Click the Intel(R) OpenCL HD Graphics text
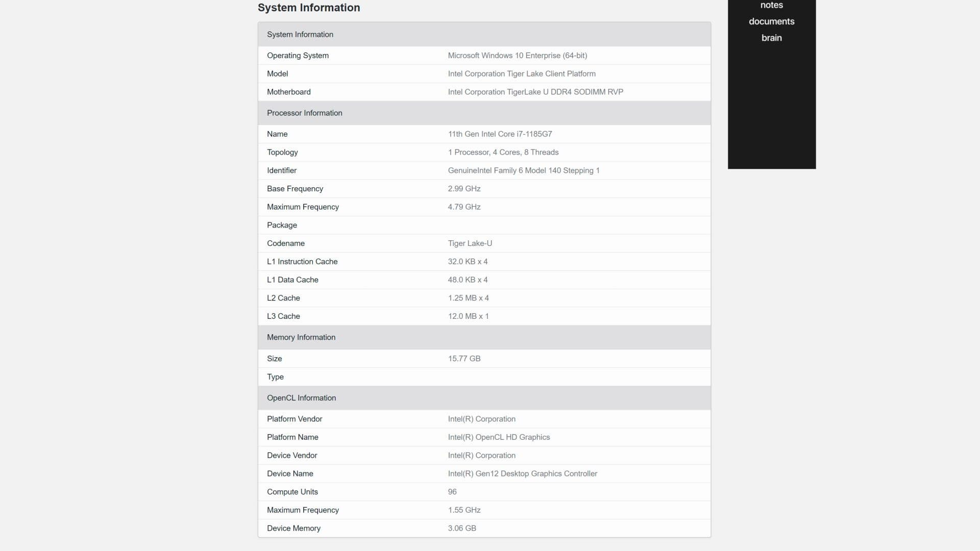This screenshot has height=551, width=980. click(x=499, y=437)
